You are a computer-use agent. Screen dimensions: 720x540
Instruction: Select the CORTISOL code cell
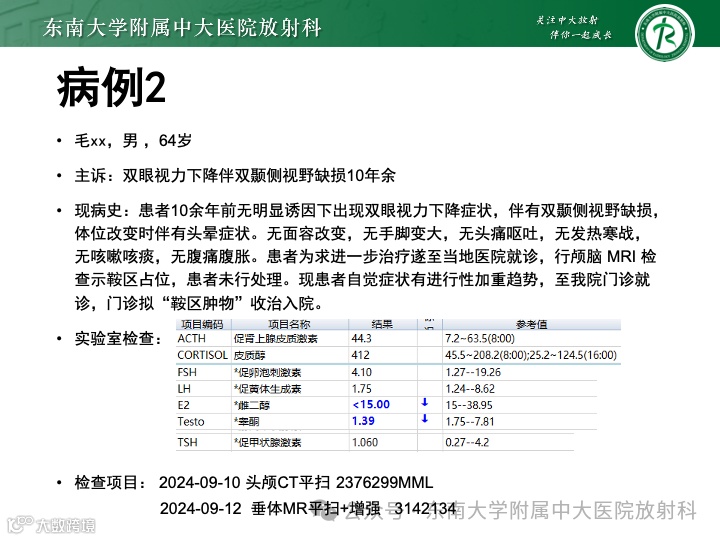pyautogui.click(x=202, y=355)
